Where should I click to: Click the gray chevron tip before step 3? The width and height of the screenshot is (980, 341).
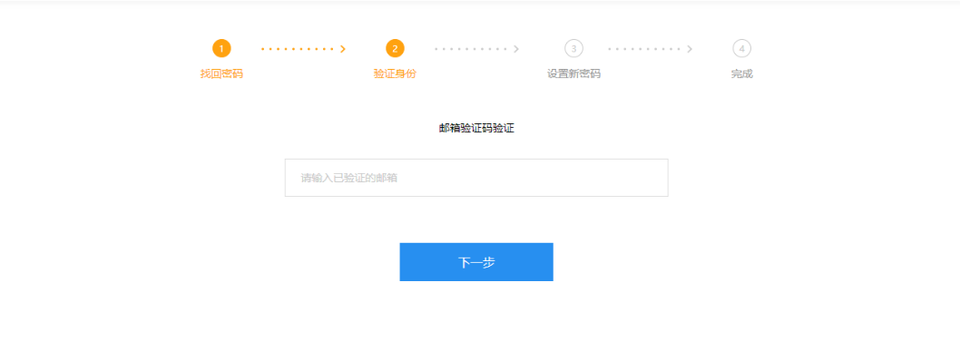(x=516, y=49)
